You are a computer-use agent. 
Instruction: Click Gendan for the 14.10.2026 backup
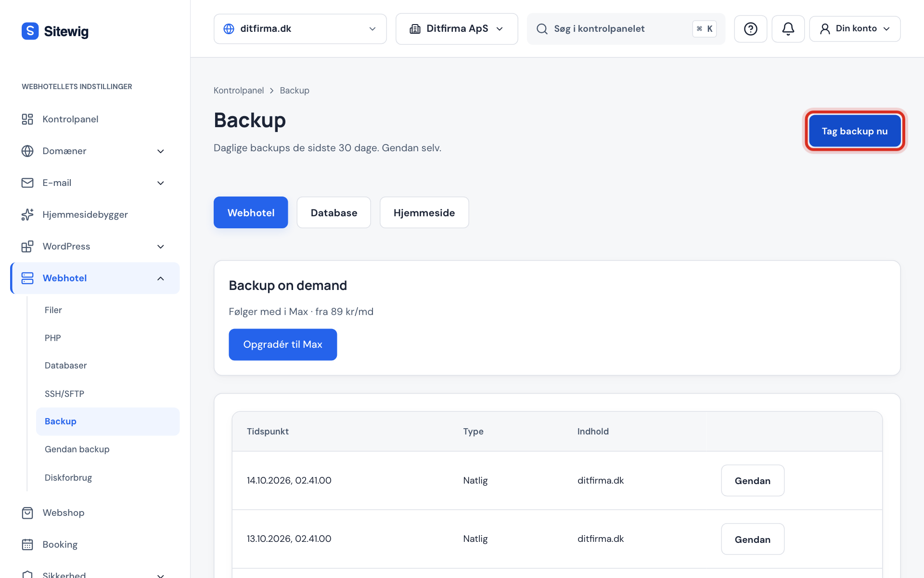(x=753, y=481)
